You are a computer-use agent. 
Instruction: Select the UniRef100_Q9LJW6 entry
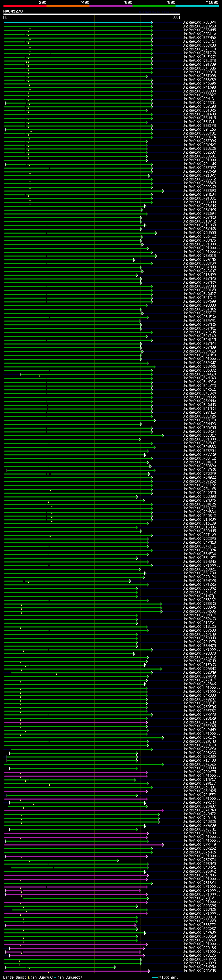199,164
